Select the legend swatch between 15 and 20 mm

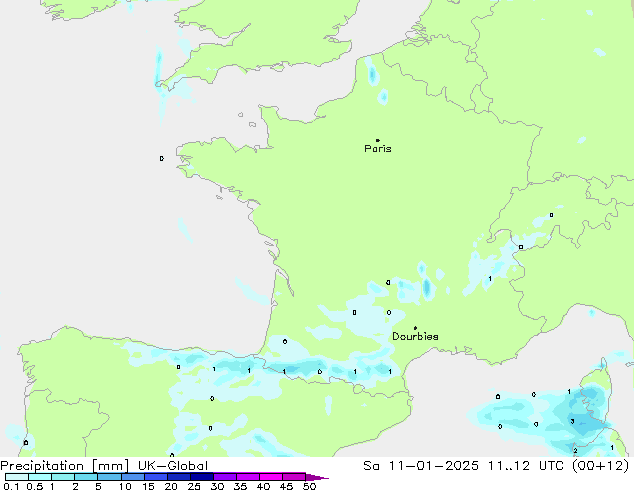click(156, 477)
